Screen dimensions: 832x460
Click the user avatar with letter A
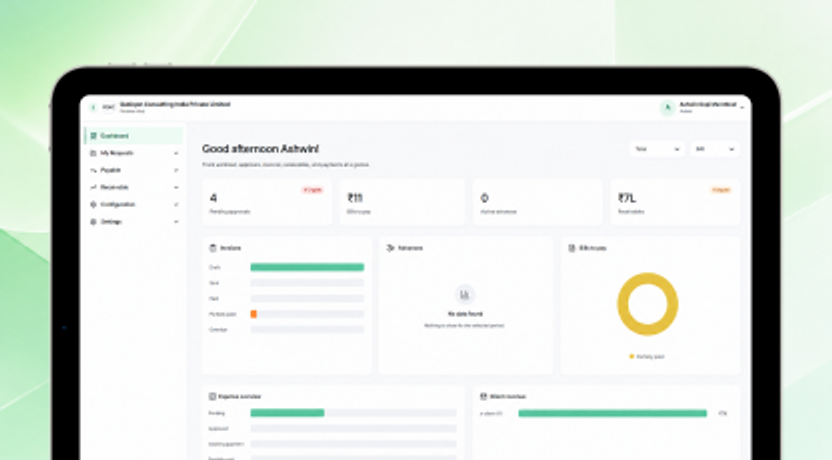tap(667, 108)
